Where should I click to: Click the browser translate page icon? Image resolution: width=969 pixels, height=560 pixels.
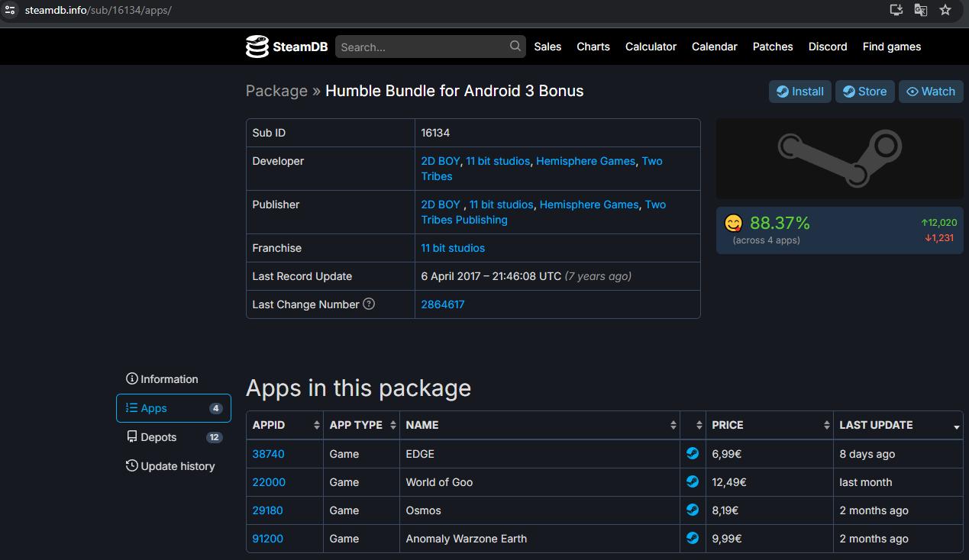pos(921,10)
